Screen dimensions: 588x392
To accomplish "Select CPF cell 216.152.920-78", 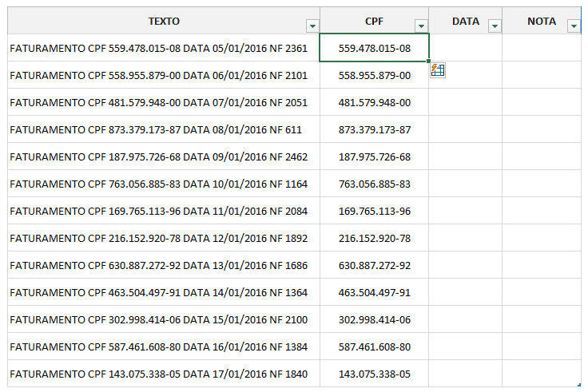I will coord(374,238).
